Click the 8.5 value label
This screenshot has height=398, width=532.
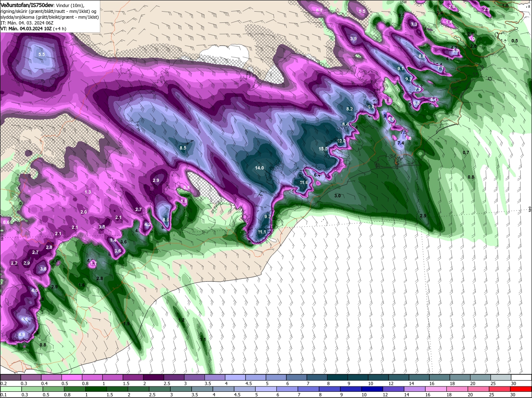(183, 147)
